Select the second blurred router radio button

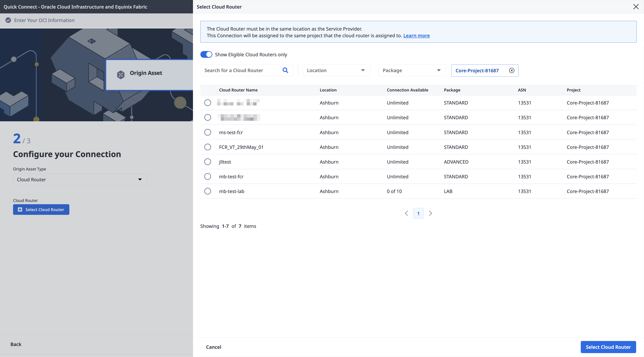click(x=208, y=117)
